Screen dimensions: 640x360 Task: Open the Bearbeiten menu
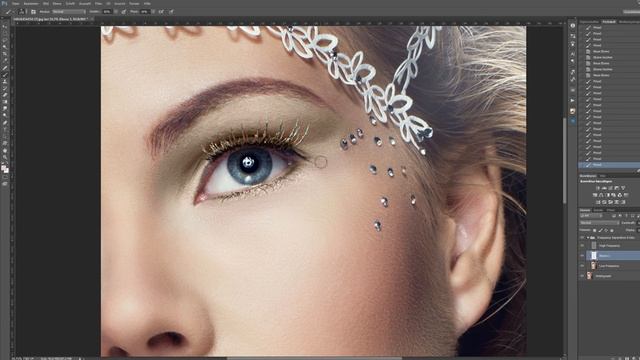tap(31, 4)
